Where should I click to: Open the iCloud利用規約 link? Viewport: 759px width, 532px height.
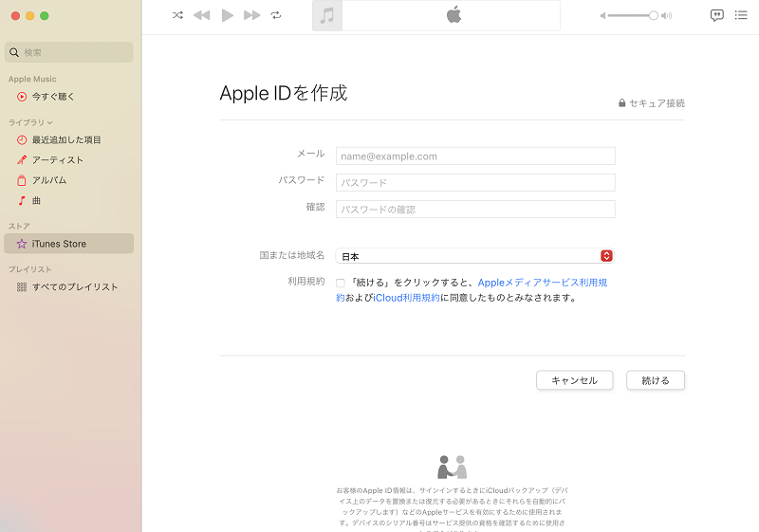pyautogui.click(x=406, y=298)
